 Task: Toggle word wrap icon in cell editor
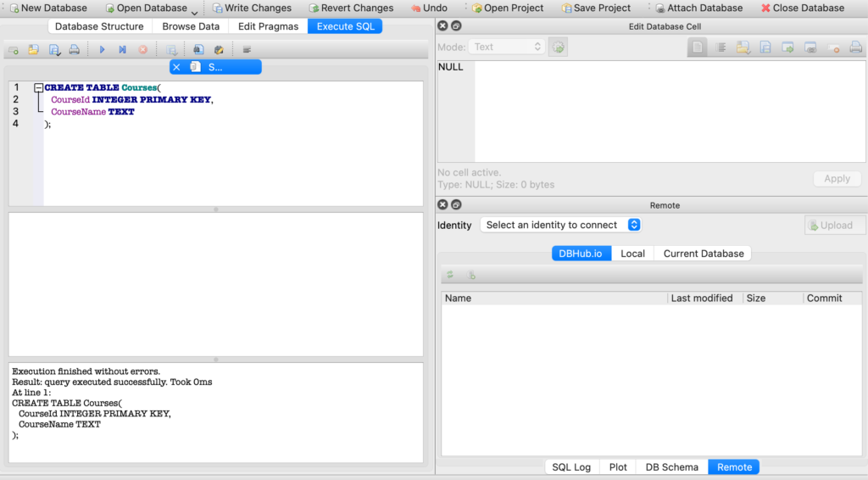721,47
